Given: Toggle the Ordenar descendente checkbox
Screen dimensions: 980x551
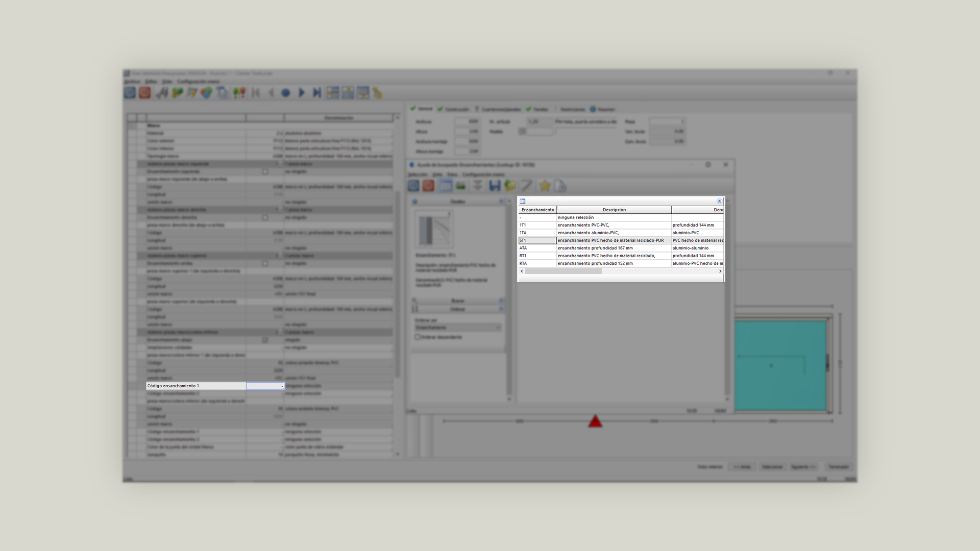Looking at the screenshot, I should click(417, 337).
